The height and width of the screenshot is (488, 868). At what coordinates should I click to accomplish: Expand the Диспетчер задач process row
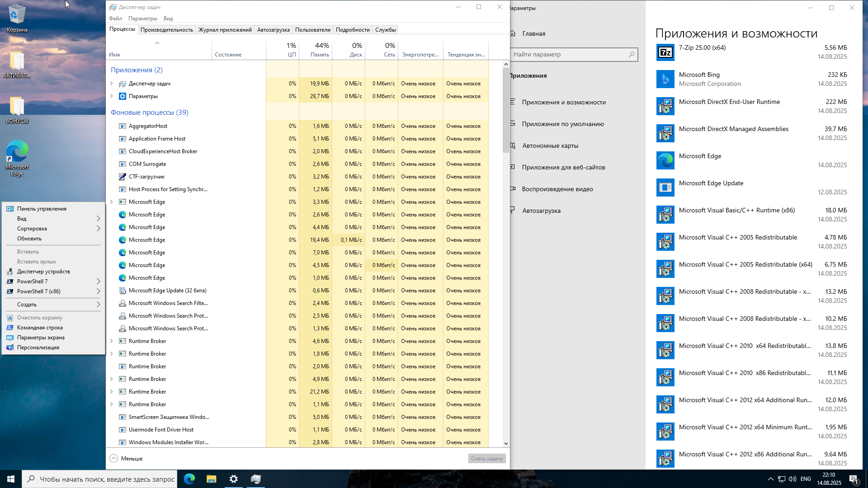pos(112,84)
